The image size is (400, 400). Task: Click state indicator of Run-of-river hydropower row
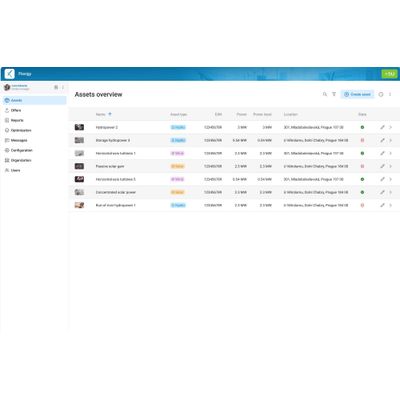(362, 205)
